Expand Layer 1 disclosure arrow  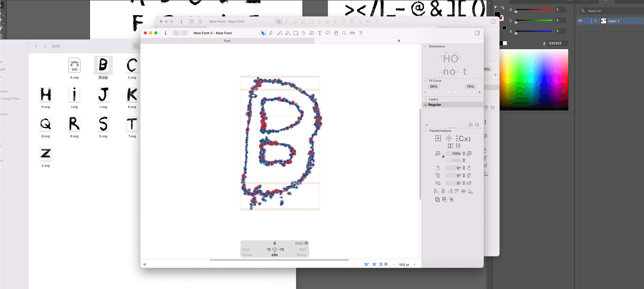pyautogui.click(x=596, y=21)
